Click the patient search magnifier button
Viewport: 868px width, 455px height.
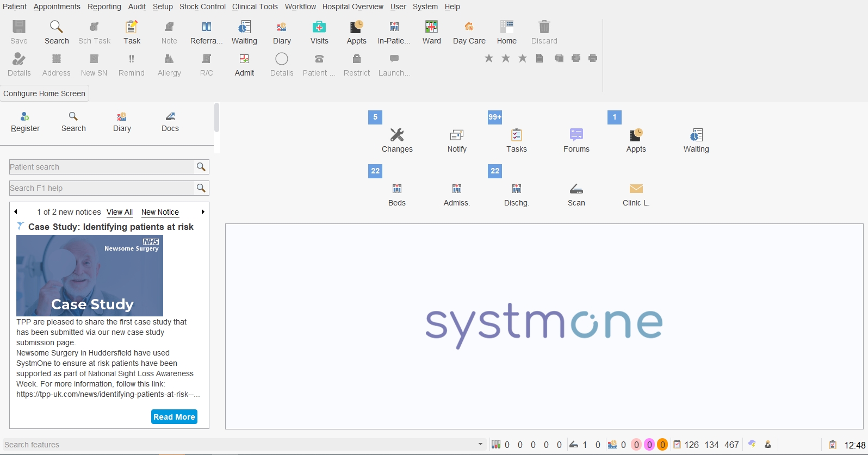tap(201, 167)
